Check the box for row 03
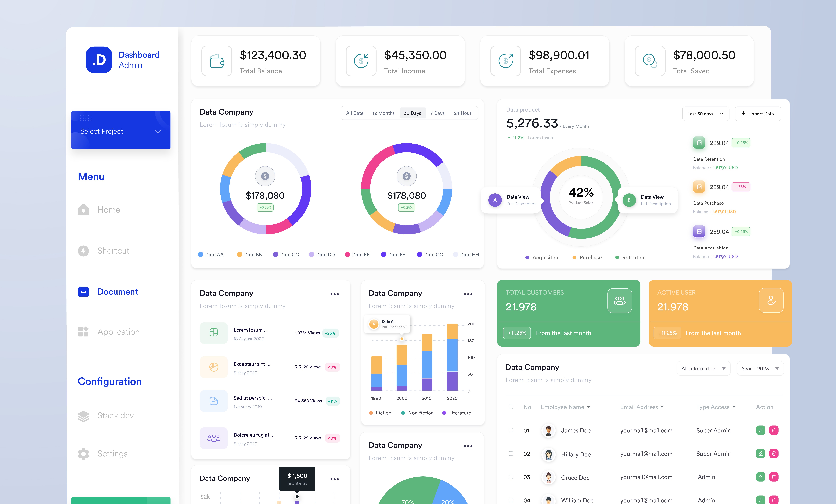836x504 pixels. coord(511,477)
